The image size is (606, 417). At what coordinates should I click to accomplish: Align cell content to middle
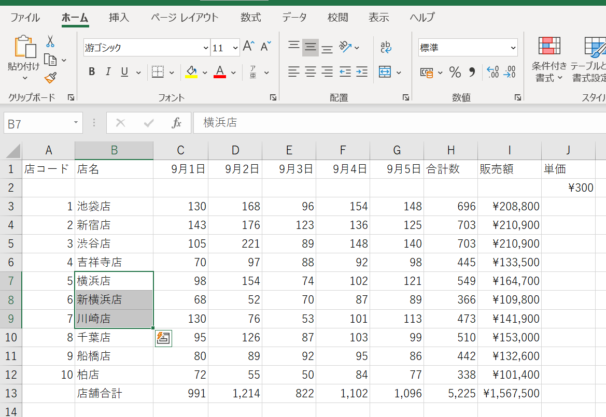pos(310,47)
